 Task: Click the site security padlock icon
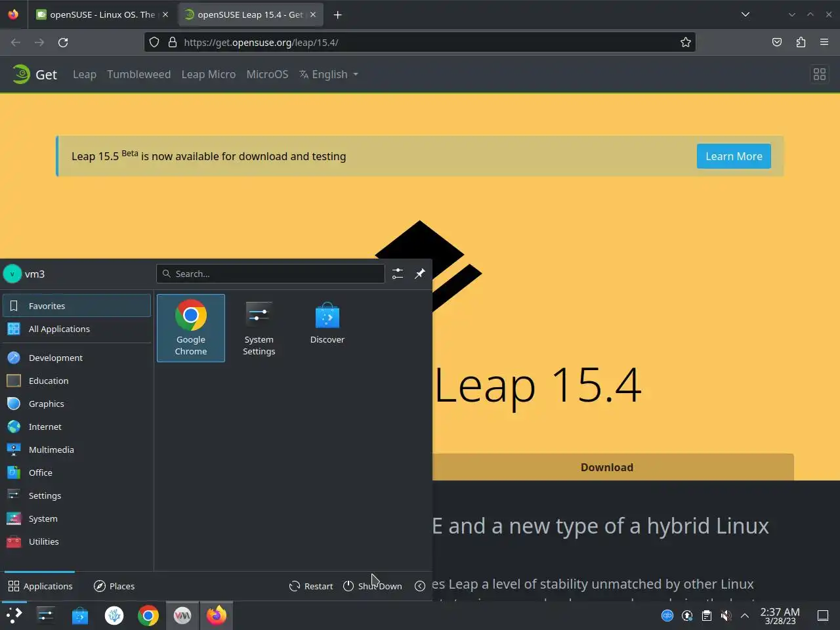click(173, 42)
